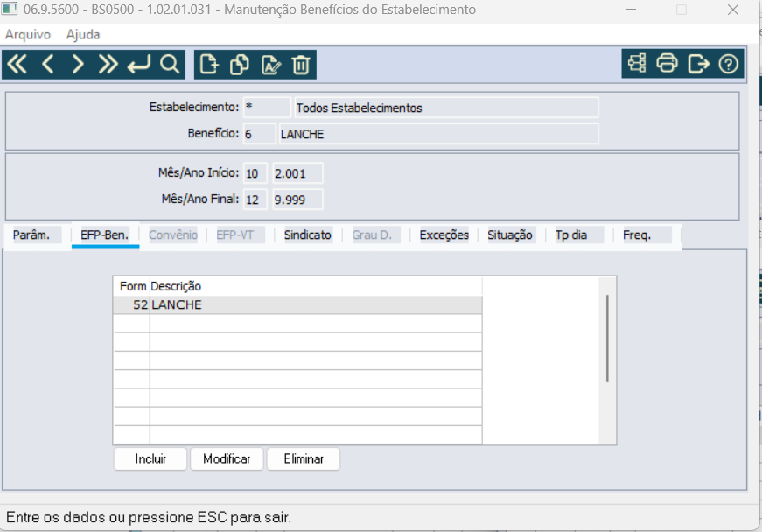The image size is (762, 532).
Task: Click the Eliminar button
Action: (x=304, y=459)
